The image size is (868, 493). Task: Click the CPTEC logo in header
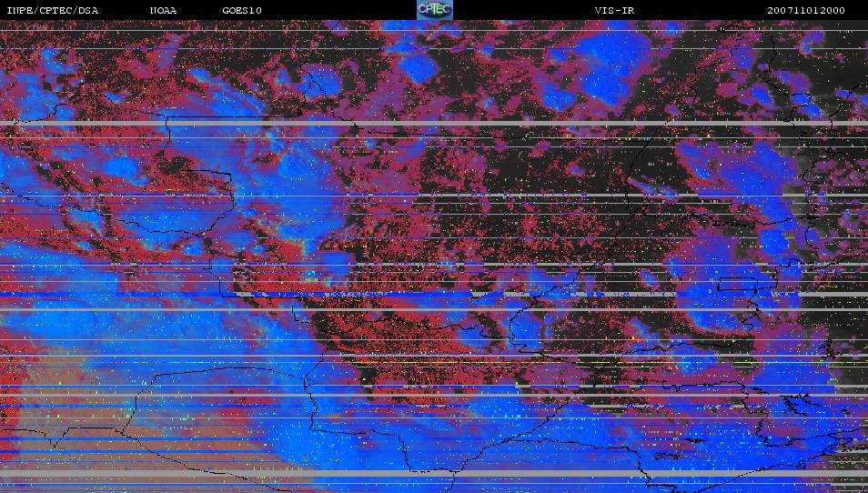tap(435, 10)
